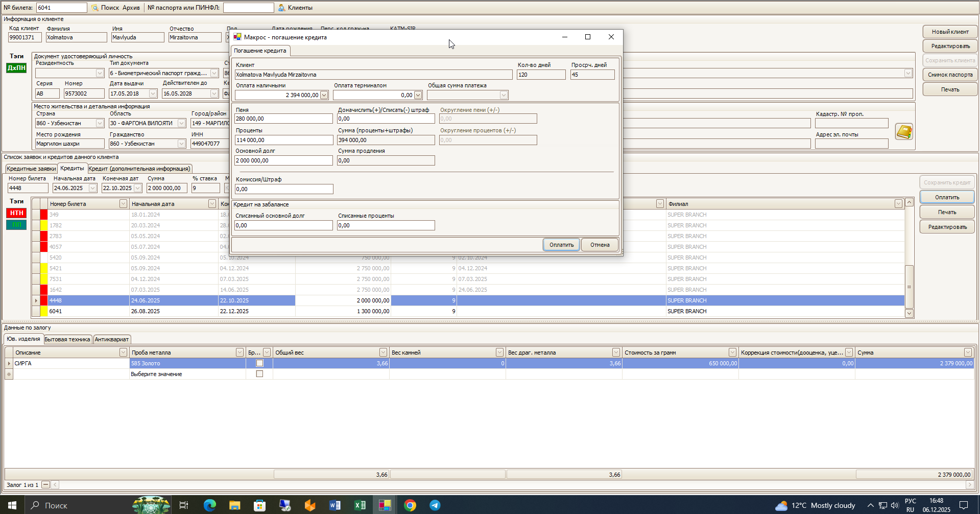Screen dimensions: 980x514
Task: Click the № паспорта или ПИНФЛ field
Action: pos(248,8)
